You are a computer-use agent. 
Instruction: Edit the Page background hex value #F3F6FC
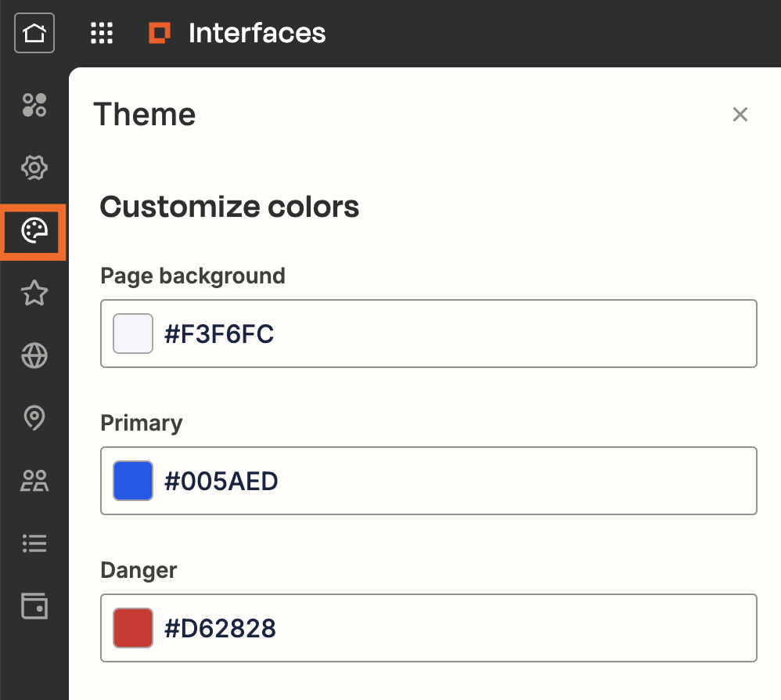[x=454, y=334]
